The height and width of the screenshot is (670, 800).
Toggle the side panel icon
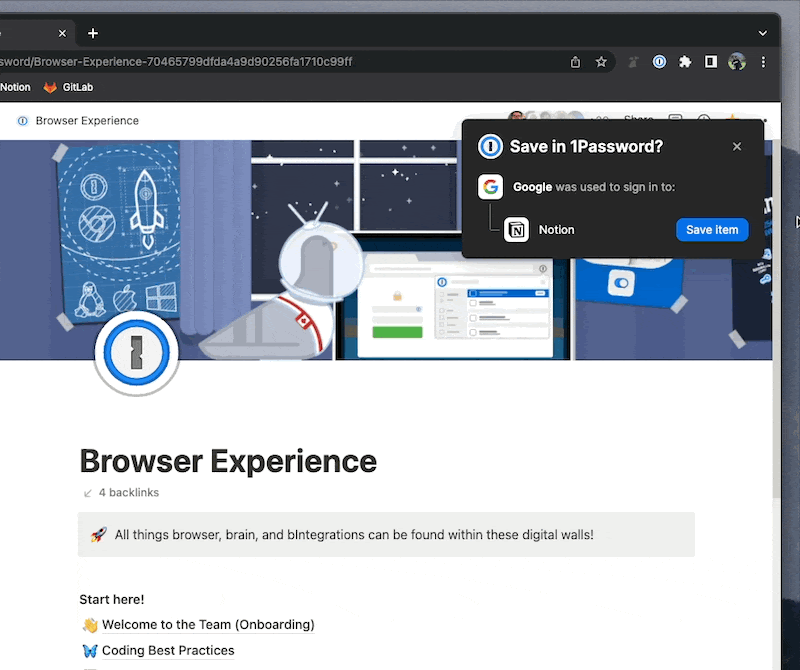click(x=711, y=61)
